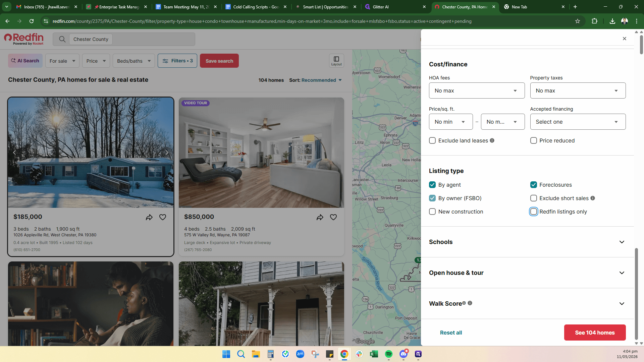Open the Price/sq. ft. No min dropdown
The height and width of the screenshot is (362, 644).
coord(451,122)
